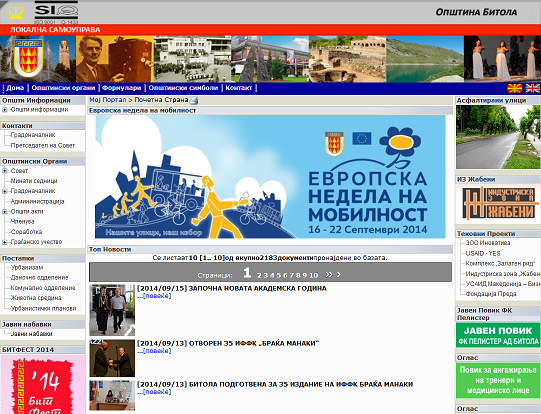Open Градоначалник under Контакти
Image resolution: width=541 pixels, height=414 pixels.
coord(33,135)
